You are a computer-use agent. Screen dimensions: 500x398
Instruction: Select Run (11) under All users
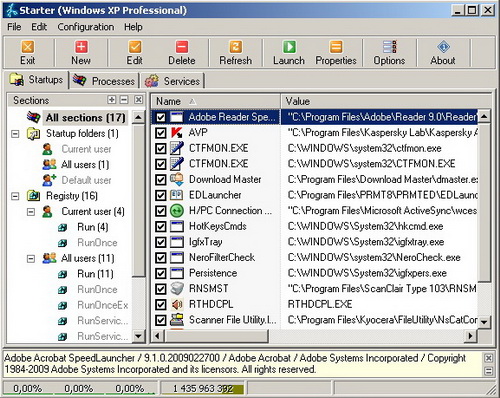click(x=95, y=274)
